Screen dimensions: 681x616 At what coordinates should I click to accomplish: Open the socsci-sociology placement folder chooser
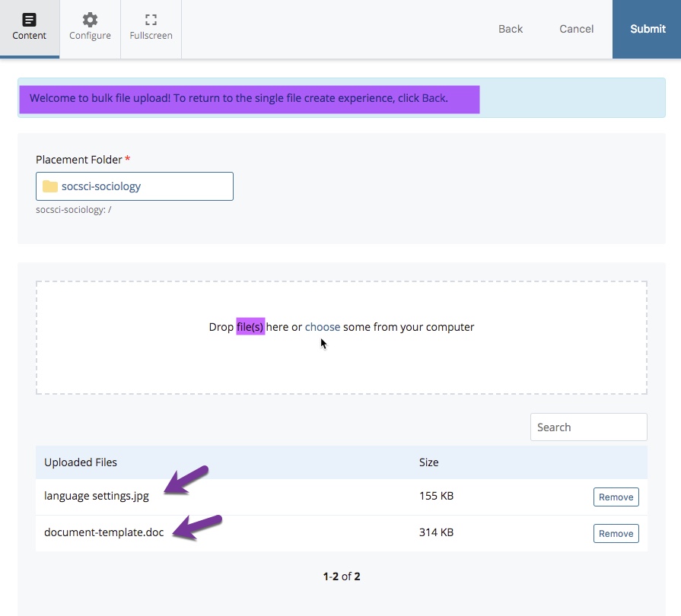[x=135, y=186]
